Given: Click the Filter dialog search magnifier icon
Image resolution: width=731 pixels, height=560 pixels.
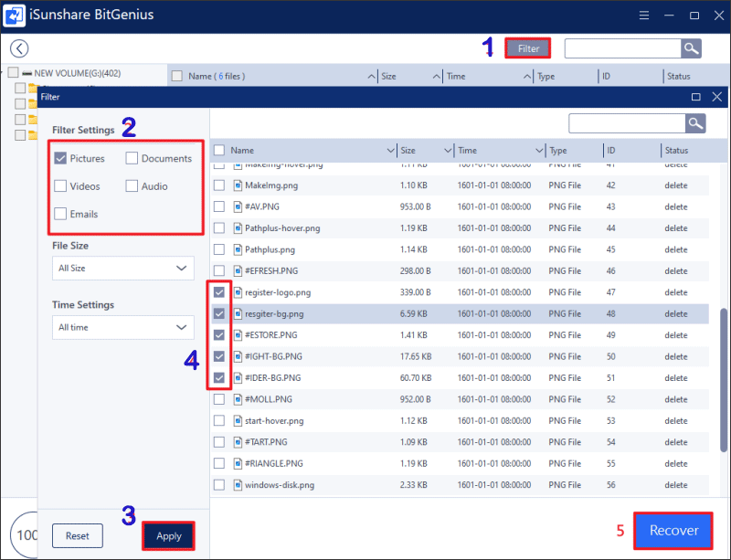Looking at the screenshot, I should [x=696, y=123].
